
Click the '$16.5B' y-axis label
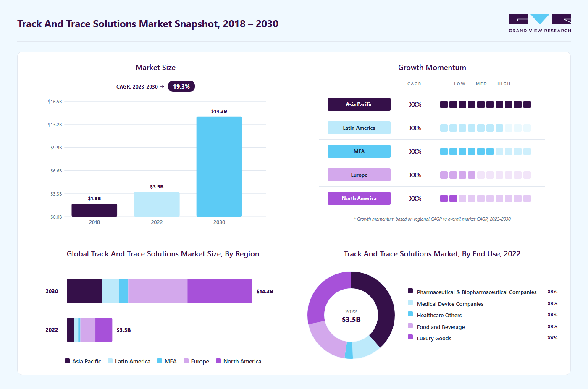[x=55, y=102]
